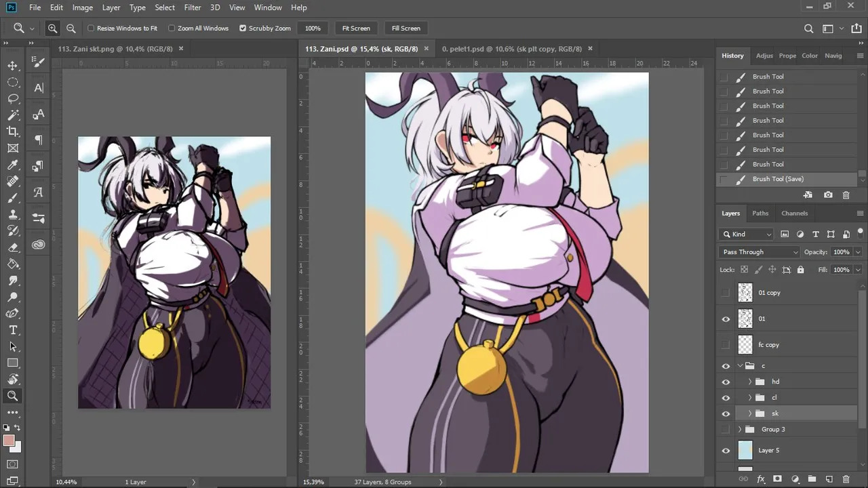The image size is (868, 488).
Task: Open the Filter menu
Action: tap(193, 7)
